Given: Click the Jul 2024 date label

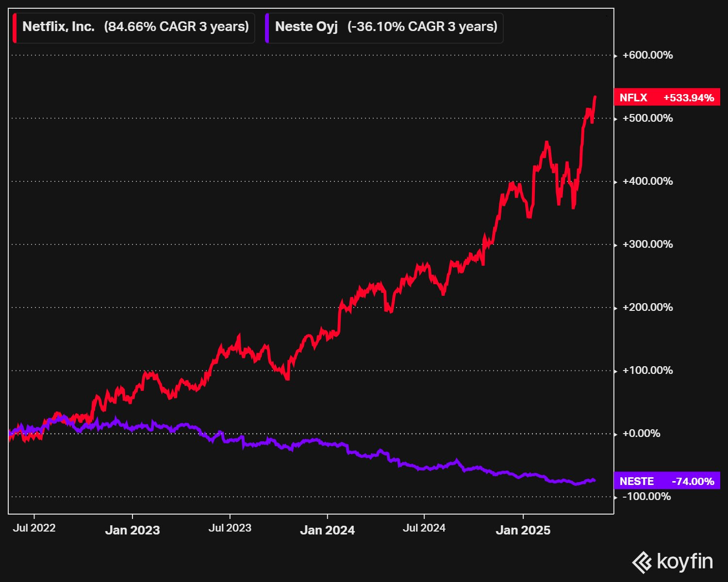Looking at the screenshot, I should tap(424, 528).
